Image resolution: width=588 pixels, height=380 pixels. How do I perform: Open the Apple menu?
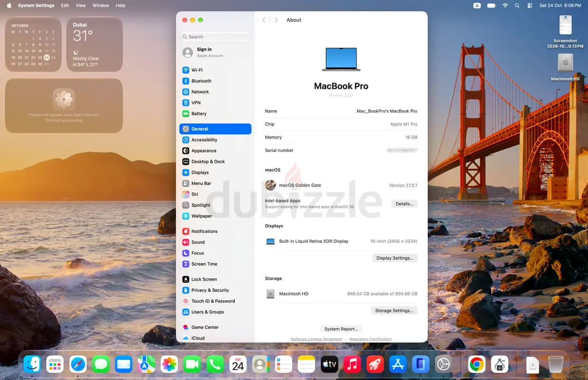(9, 5)
